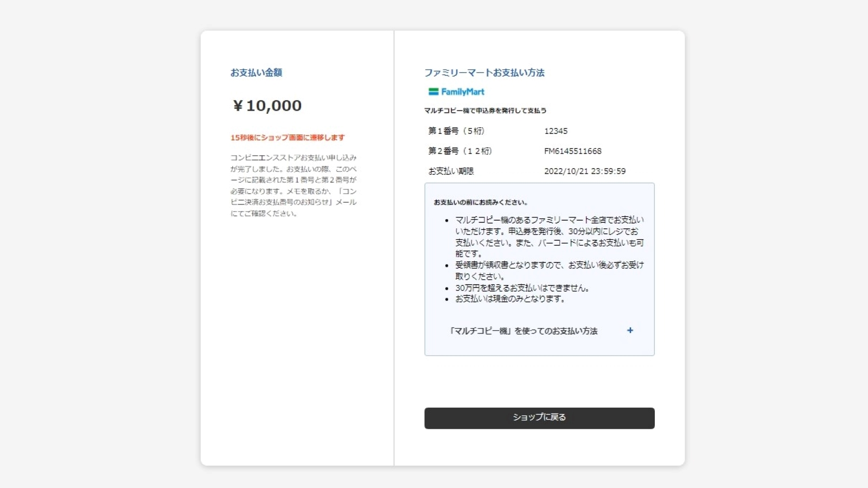Click the お支払い金額 heading
The height and width of the screenshot is (488, 868).
[256, 73]
